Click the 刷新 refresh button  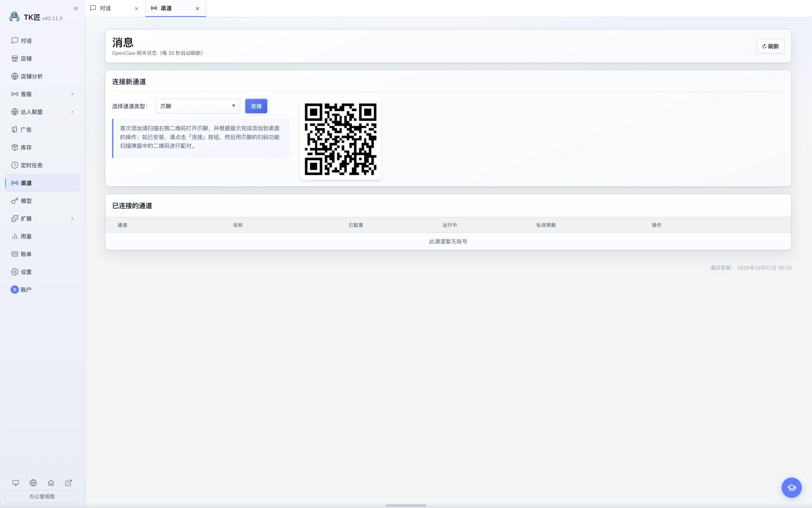click(770, 46)
